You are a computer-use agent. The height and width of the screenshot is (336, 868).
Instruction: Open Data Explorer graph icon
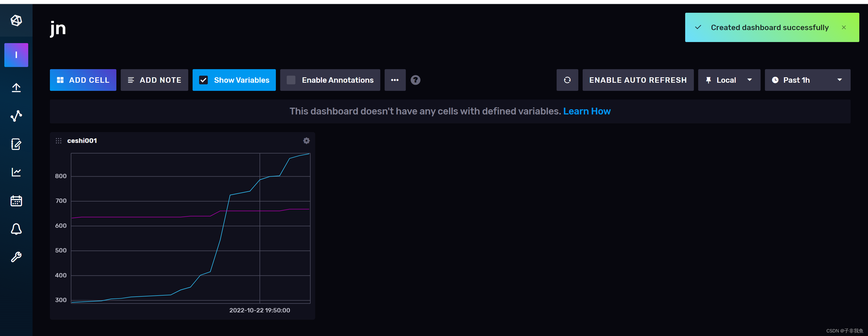[x=16, y=116]
